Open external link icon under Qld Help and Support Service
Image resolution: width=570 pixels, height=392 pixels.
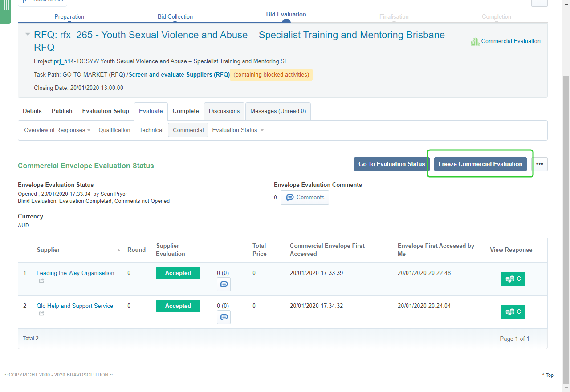tap(41, 314)
